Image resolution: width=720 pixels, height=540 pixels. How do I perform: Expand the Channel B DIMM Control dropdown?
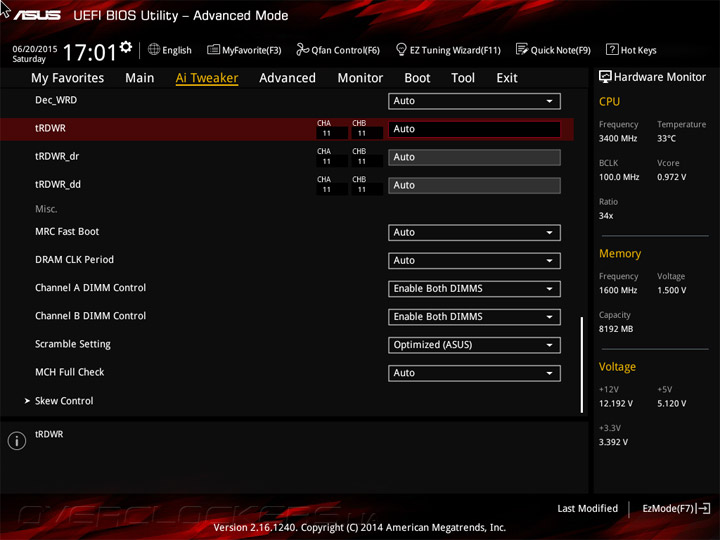(x=474, y=316)
